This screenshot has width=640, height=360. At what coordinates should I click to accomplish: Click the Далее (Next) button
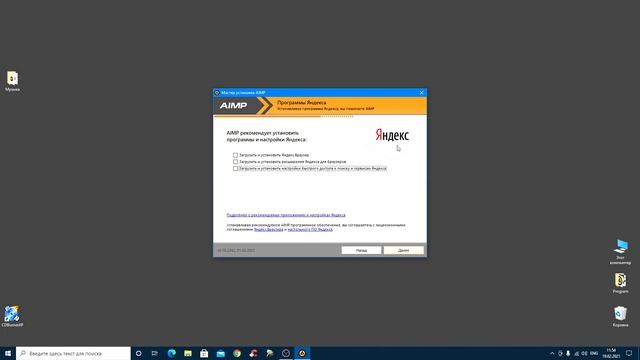pos(403,250)
